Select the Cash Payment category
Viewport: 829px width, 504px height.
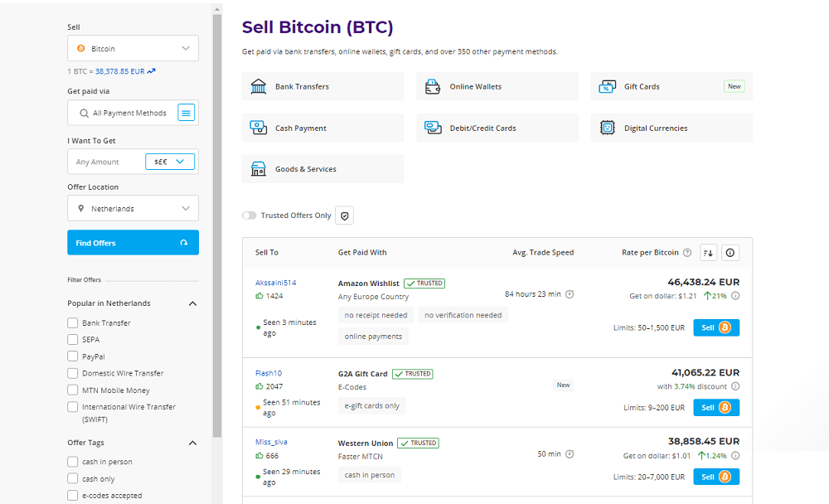[x=323, y=128]
